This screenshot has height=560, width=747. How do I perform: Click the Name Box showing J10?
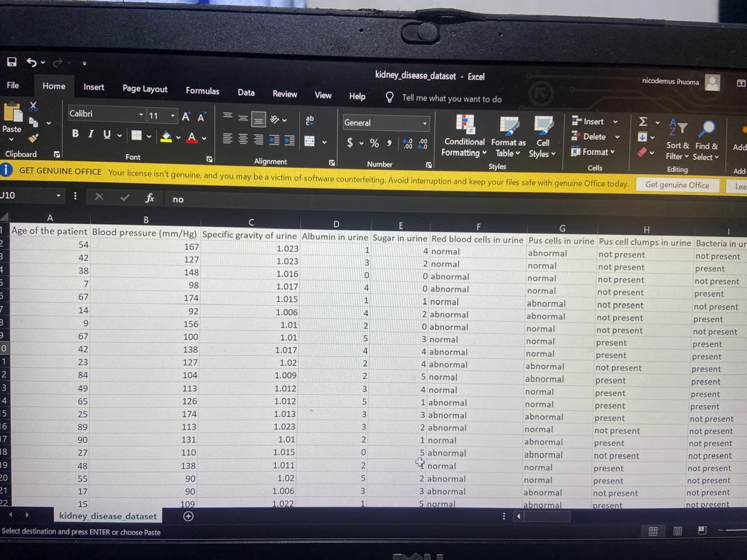(x=27, y=195)
